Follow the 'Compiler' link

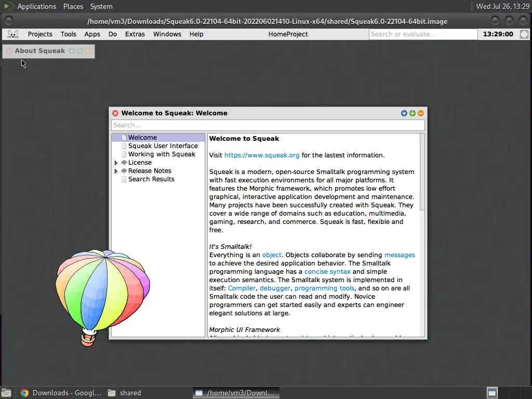click(242, 288)
